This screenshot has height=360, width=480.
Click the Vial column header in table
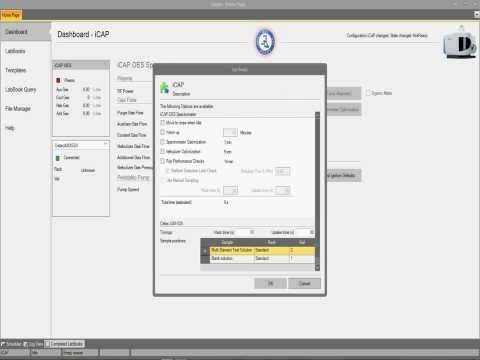tap(302, 242)
